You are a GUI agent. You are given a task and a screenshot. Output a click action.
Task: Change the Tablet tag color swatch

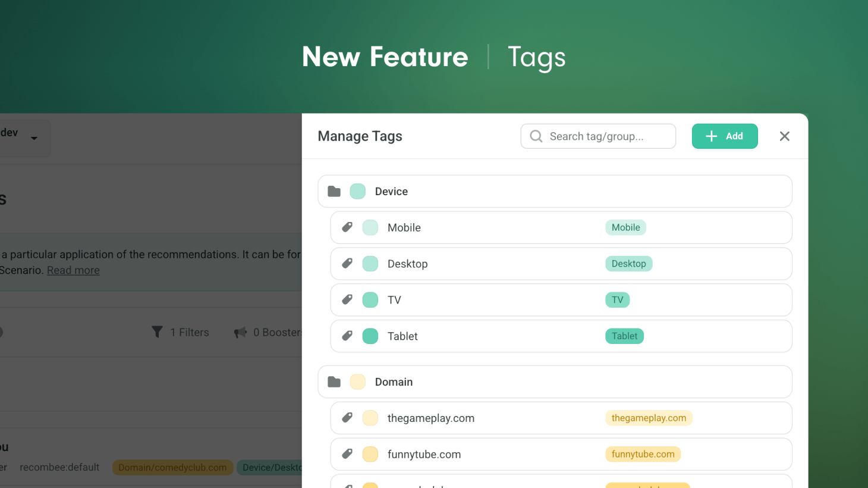coord(370,336)
